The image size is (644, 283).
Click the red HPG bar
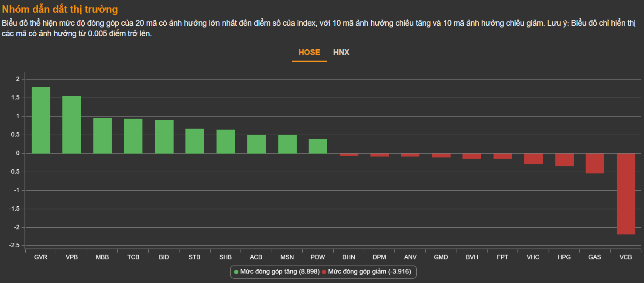pyautogui.click(x=564, y=160)
